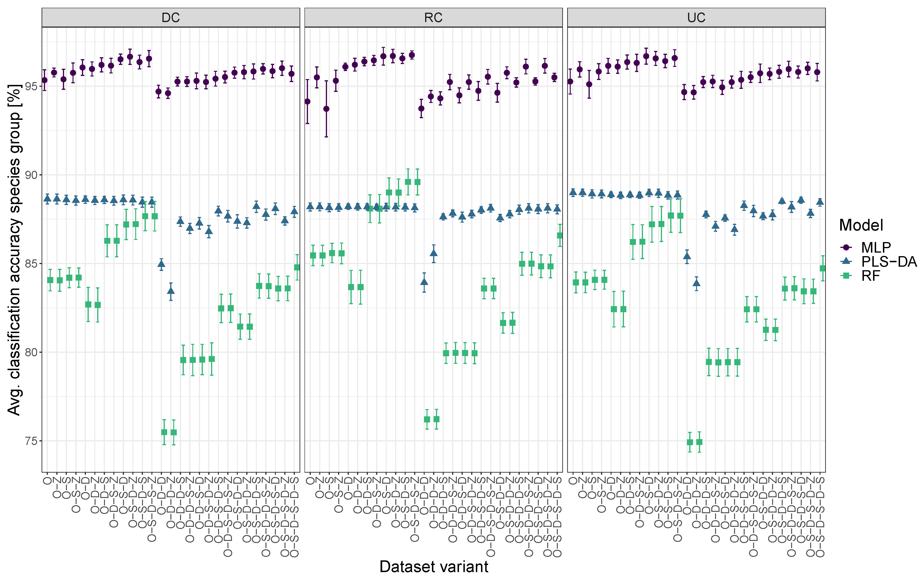Screen dimensions: 924x581
Task: Click the RF square marker in legend
Action: point(846,275)
